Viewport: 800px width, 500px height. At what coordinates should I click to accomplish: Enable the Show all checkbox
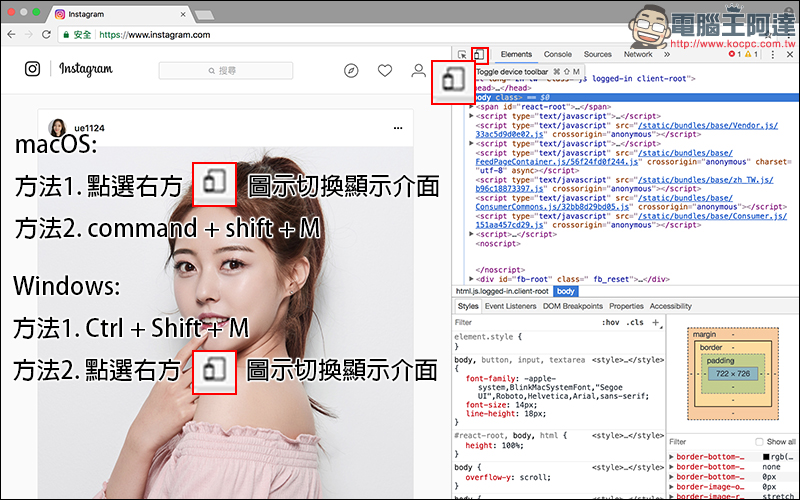tap(759, 442)
